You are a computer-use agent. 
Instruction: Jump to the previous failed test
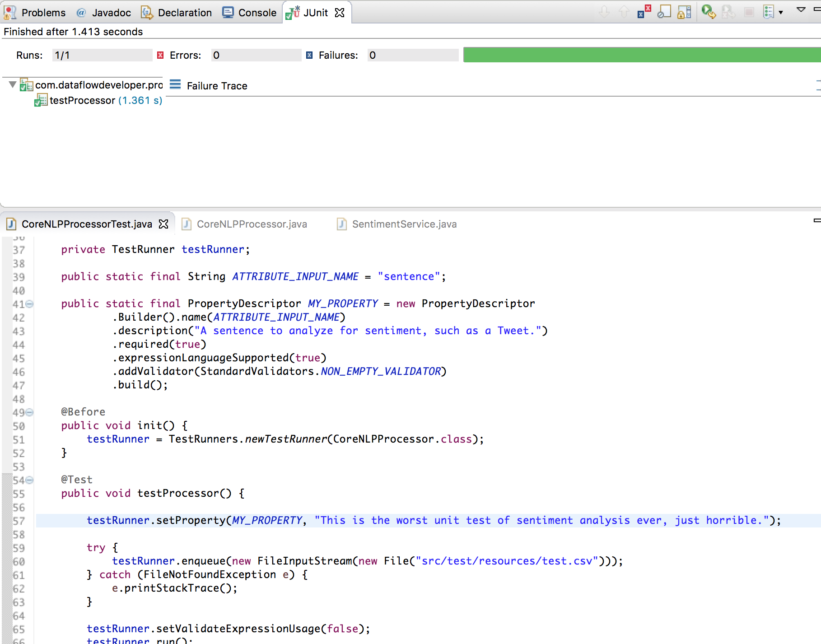624,13
